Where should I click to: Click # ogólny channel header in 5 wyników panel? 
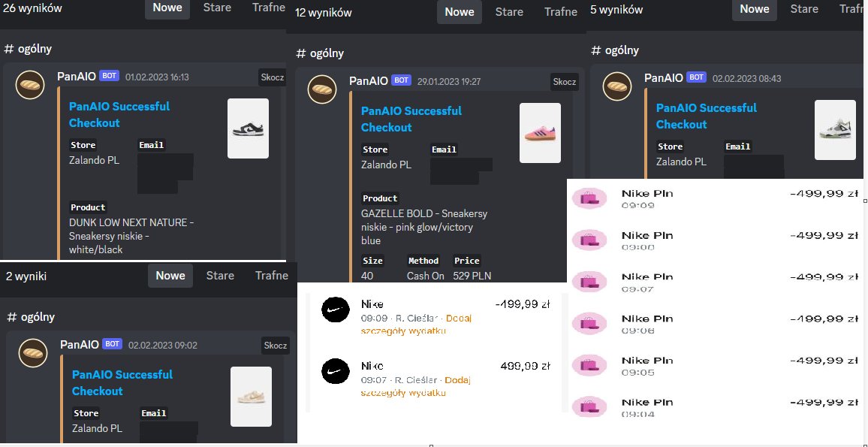pyautogui.click(x=615, y=50)
